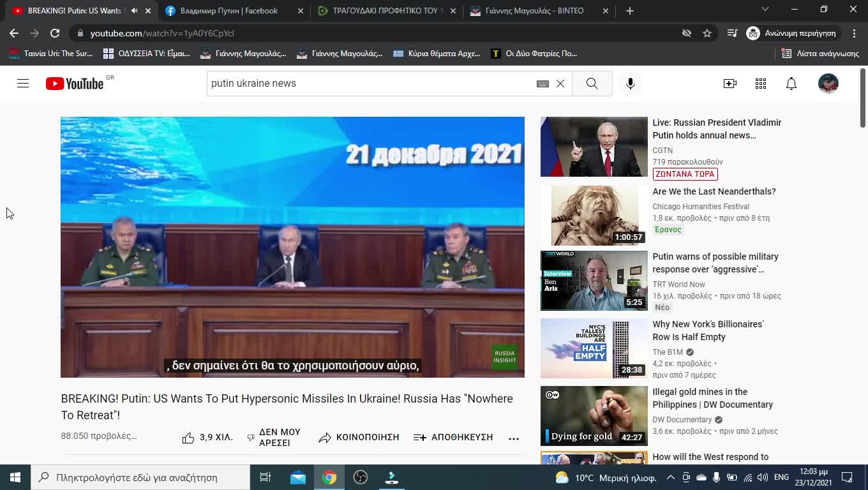868x490 pixels.
Task: Reload the page
Action: coord(55,33)
